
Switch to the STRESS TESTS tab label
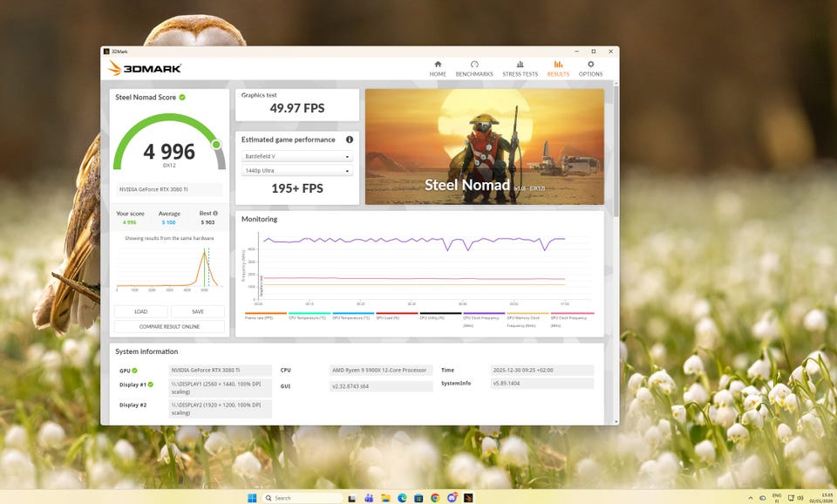click(x=520, y=74)
